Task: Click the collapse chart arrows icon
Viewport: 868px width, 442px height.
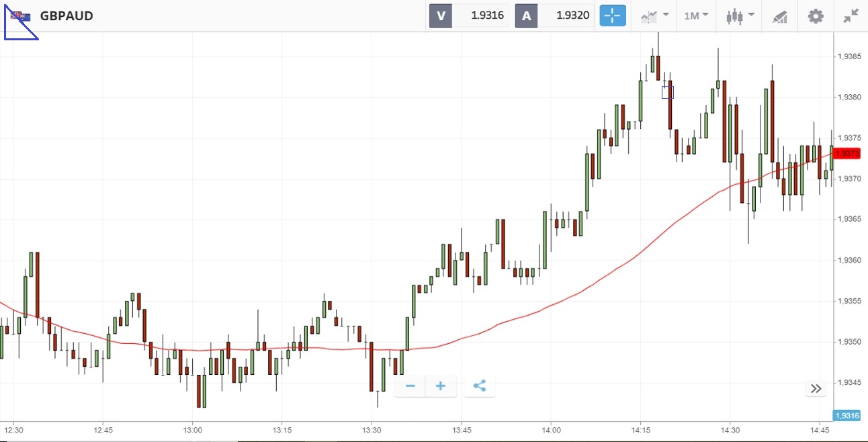Action: point(851,15)
